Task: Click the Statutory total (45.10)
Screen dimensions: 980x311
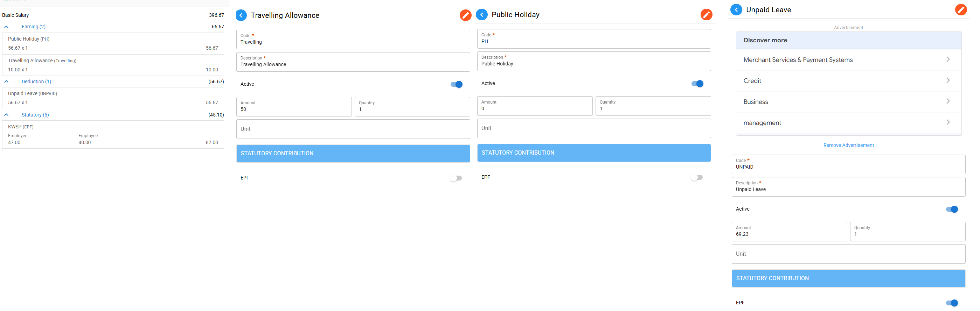Action: tap(216, 115)
